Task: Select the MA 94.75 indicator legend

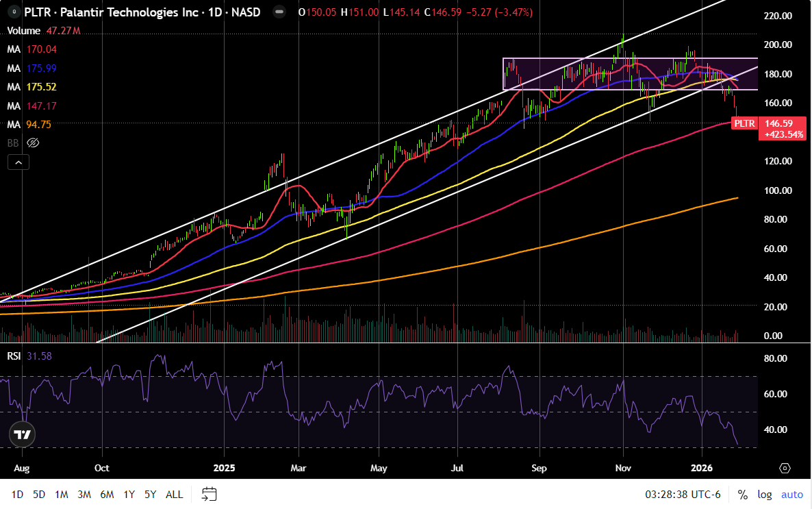Action: click(29, 125)
